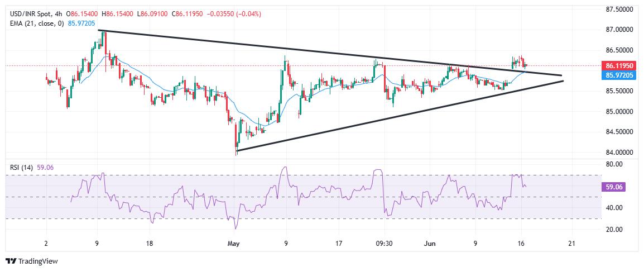Image resolution: width=644 pixels, height=271 pixels.
Task: Select the 09:30 marker on time axis
Action: coord(383,244)
